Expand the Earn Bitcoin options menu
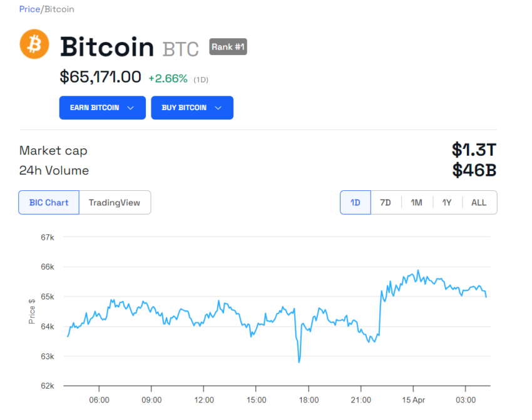Screen dimensions: 532x420 click(102, 107)
